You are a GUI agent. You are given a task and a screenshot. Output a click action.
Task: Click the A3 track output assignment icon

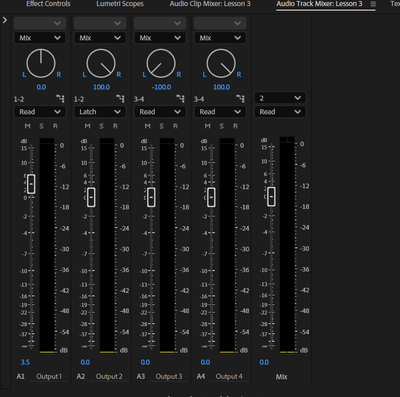tap(180, 99)
